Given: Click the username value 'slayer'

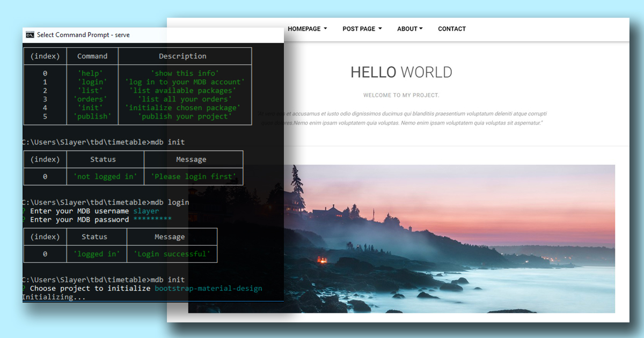Looking at the screenshot, I should click(146, 211).
